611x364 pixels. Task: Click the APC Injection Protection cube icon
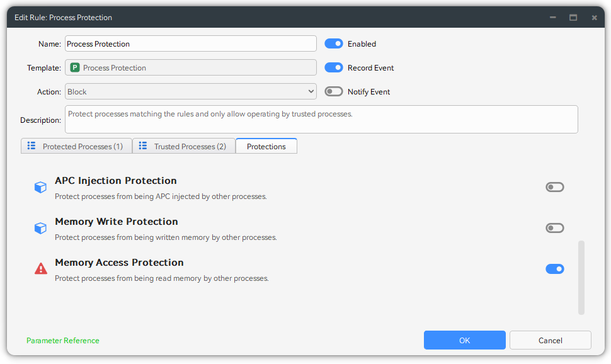tap(40, 188)
